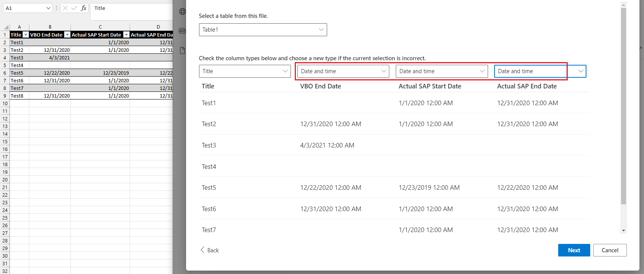
Task: Open the Title column filter in Excel
Action: pyautogui.click(x=26, y=35)
